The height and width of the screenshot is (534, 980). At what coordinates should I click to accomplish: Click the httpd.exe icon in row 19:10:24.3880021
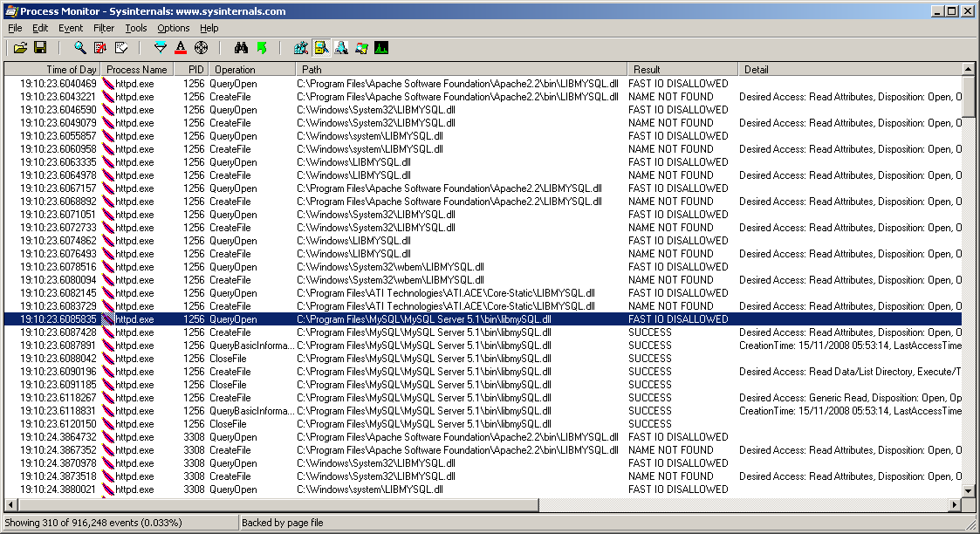108,489
